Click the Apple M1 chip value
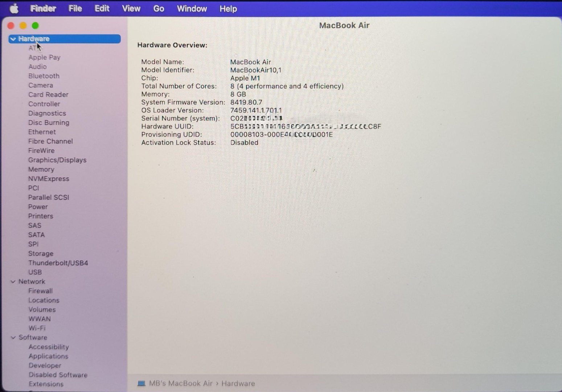This screenshot has width=562, height=392. click(245, 78)
